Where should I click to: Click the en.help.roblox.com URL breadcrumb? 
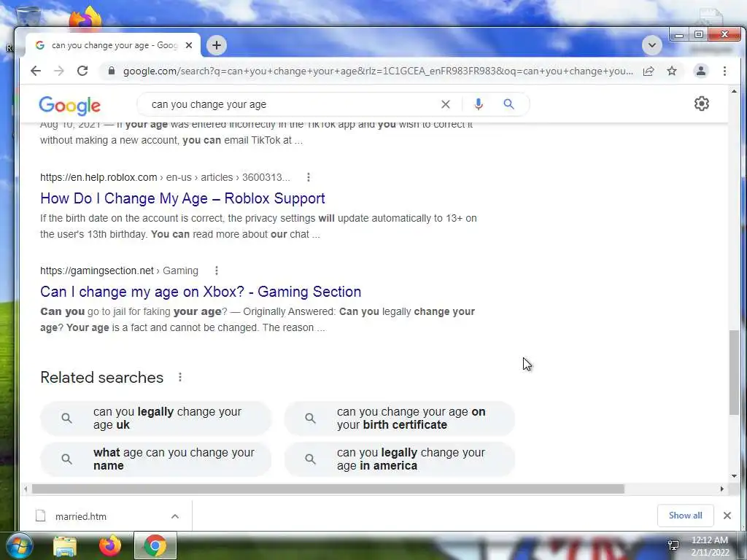tap(165, 177)
